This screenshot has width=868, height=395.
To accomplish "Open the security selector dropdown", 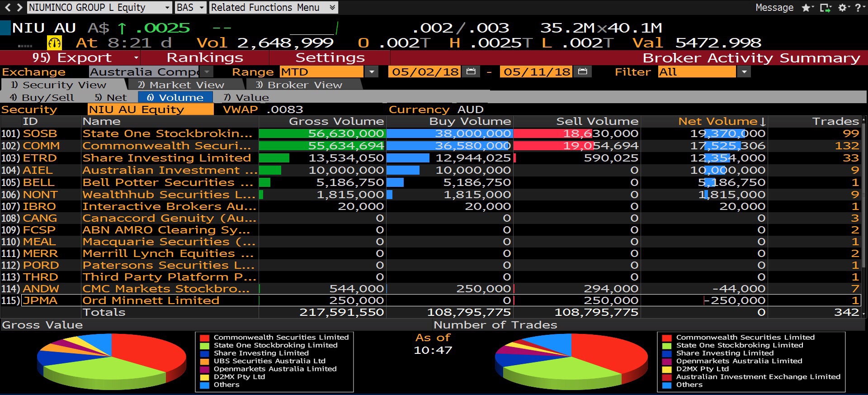I will [x=167, y=7].
